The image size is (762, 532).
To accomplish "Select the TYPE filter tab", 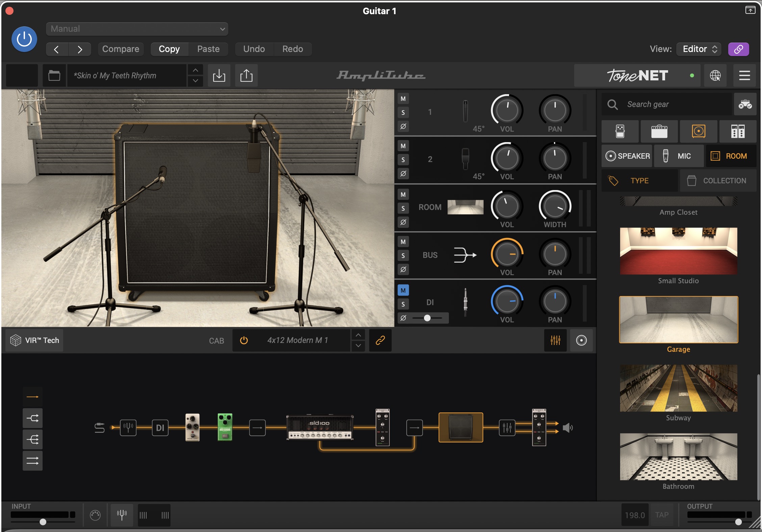I will 640,181.
